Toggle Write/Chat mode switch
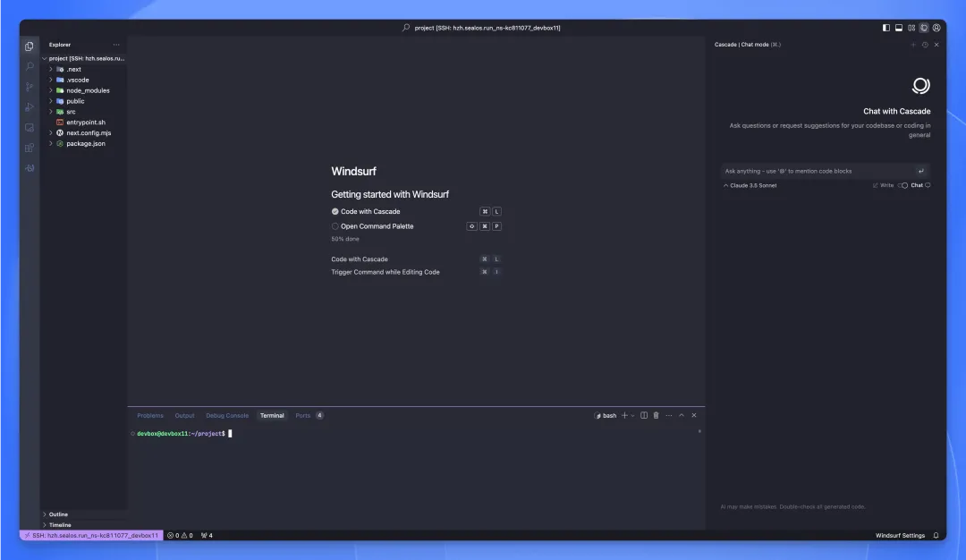 (902, 185)
